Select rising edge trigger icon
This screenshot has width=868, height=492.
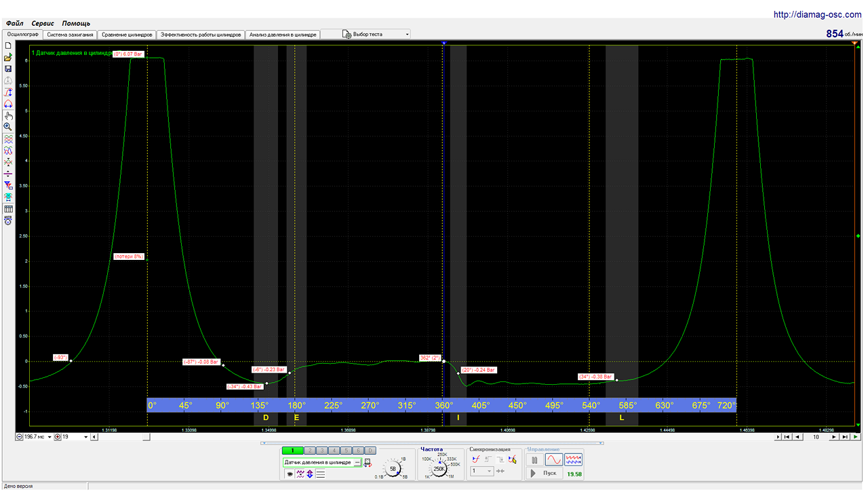[489, 459]
